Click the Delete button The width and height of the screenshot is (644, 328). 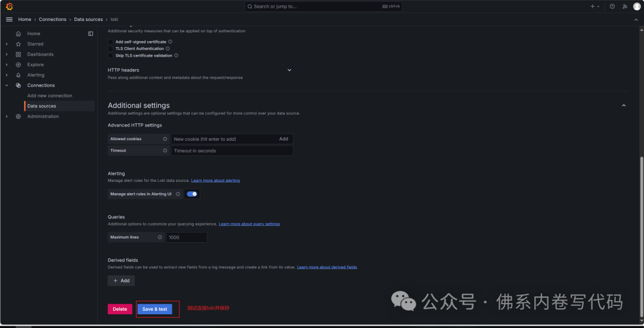coord(120,309)
